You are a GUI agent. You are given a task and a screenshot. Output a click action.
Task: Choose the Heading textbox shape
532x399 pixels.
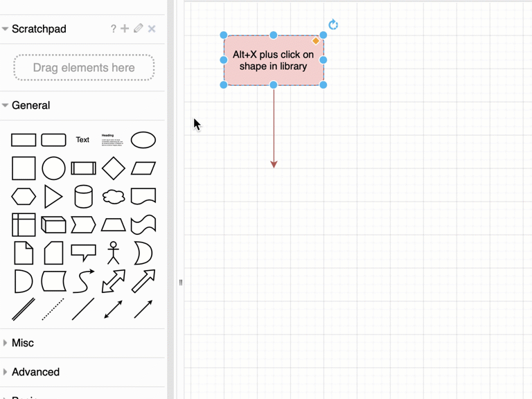click(112, 140)
